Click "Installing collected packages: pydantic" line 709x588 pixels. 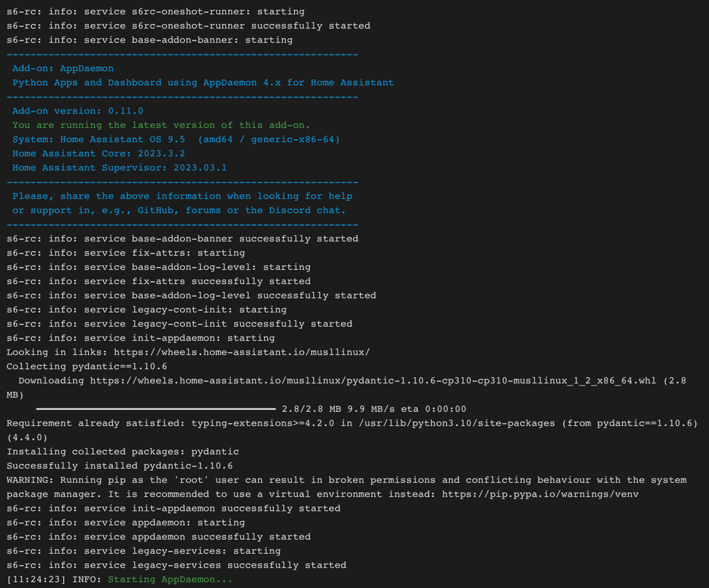tap(122, 452)
